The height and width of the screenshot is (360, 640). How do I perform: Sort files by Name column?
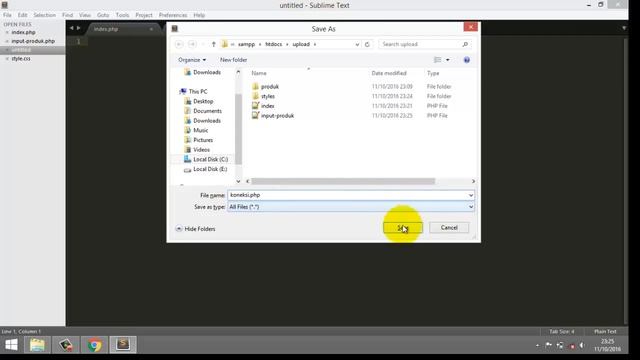pos(259,73)
